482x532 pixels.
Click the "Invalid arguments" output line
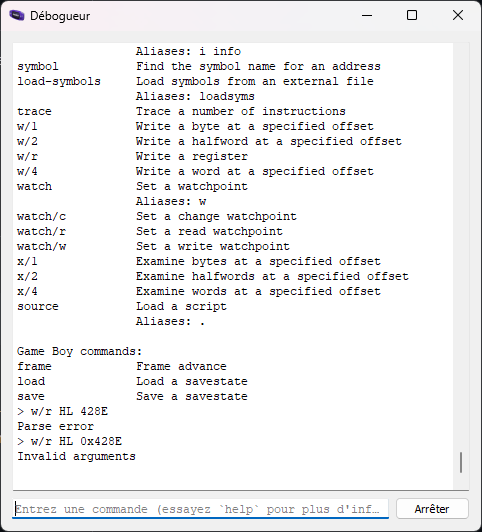point(76,456)
